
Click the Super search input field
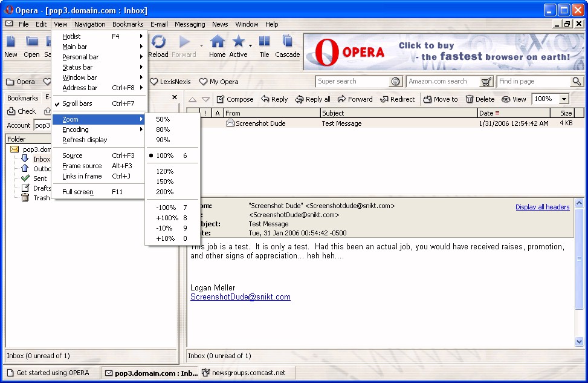[352, 82]
